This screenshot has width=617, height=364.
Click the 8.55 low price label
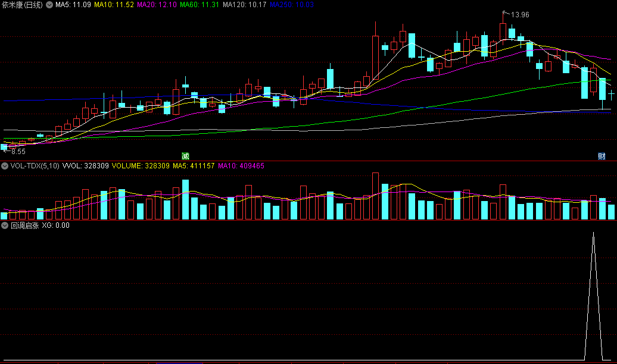18,151
